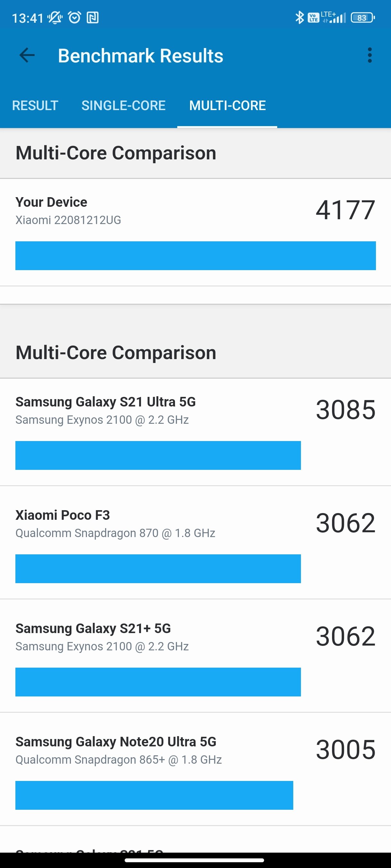
Task: Tap the LTE signal strength icon
Action: tap(334, 18)
